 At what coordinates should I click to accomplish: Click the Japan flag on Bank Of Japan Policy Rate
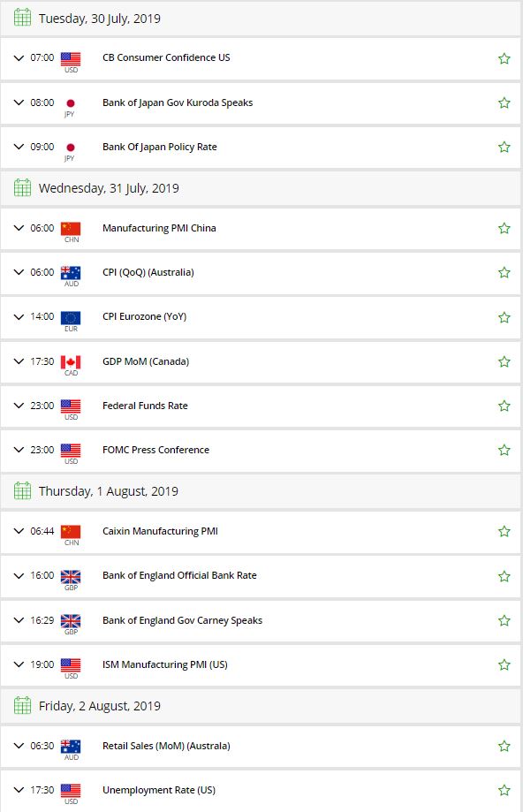pyautogui.click(x=70, y=146)
